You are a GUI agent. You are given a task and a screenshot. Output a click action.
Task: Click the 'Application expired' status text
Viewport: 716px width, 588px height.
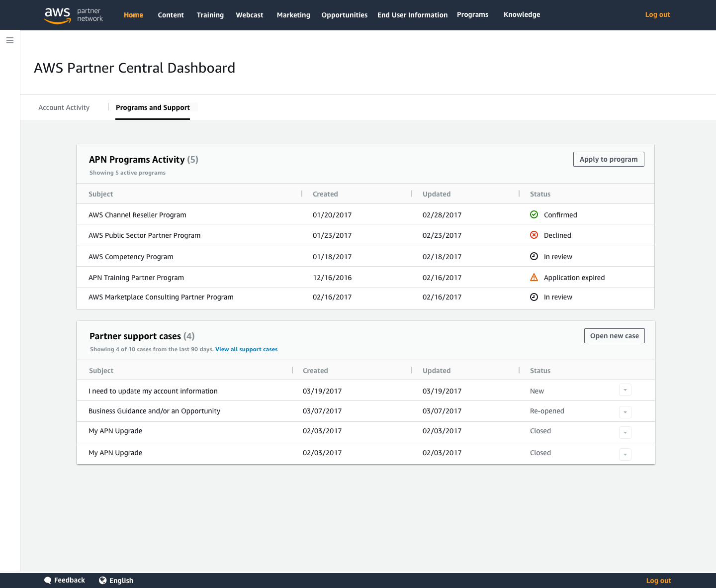(574, 278)
